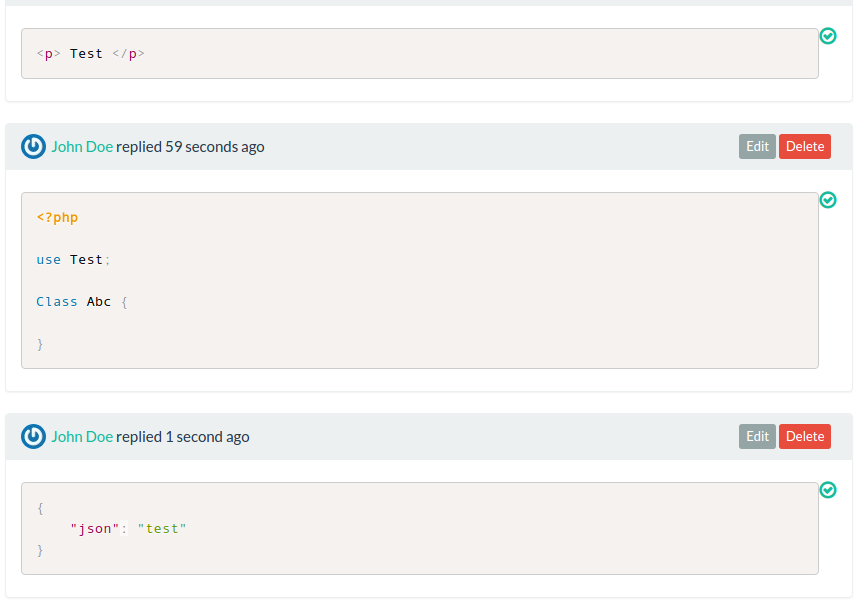Open John Doe's profile from the second reply
The width and height of the screenshot is (864, 604).
coord(83,436)
